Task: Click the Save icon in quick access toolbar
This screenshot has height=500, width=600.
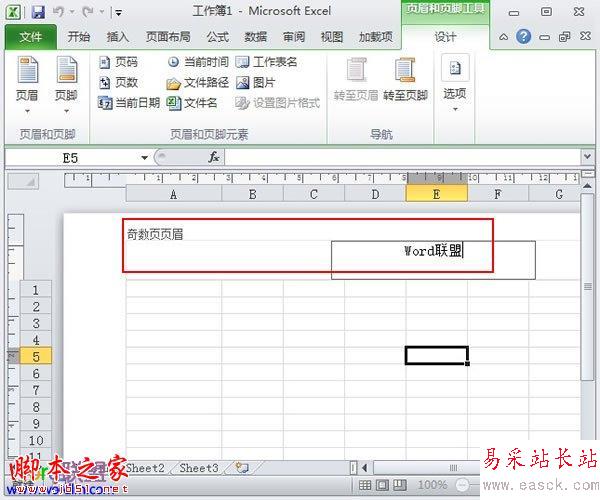Action: coord(38,12)
